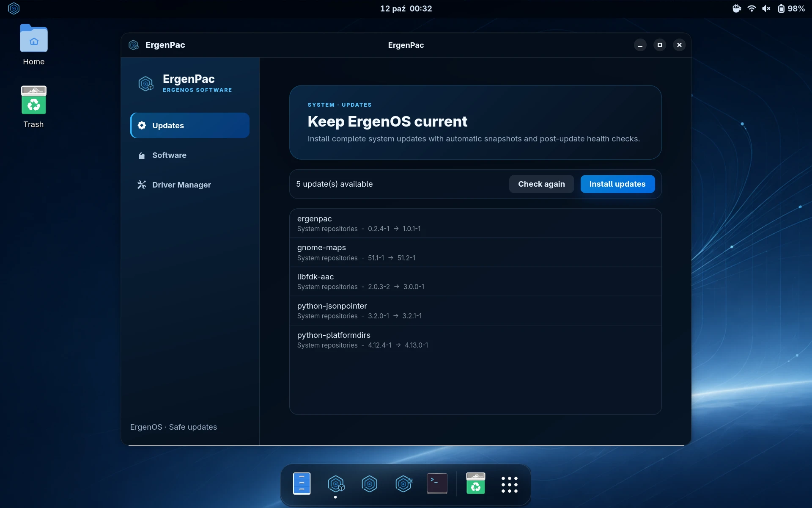Open the Home folder on desktop
The image size is (812, 508).
(34, 44)
